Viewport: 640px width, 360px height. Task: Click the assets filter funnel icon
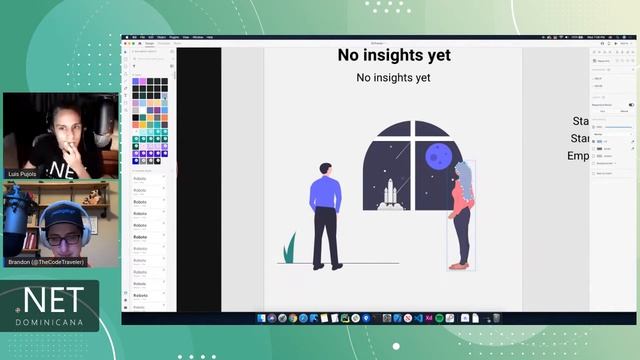pos(134,66)
